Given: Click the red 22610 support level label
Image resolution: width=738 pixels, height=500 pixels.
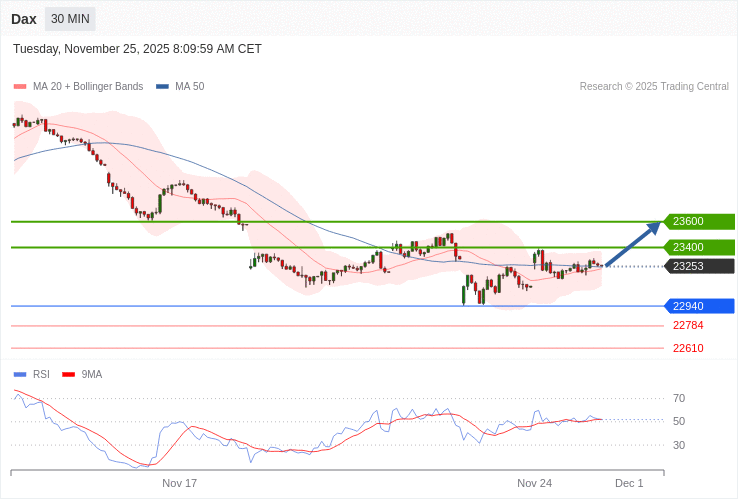Looking at the screenshot, I should point(688,348).
